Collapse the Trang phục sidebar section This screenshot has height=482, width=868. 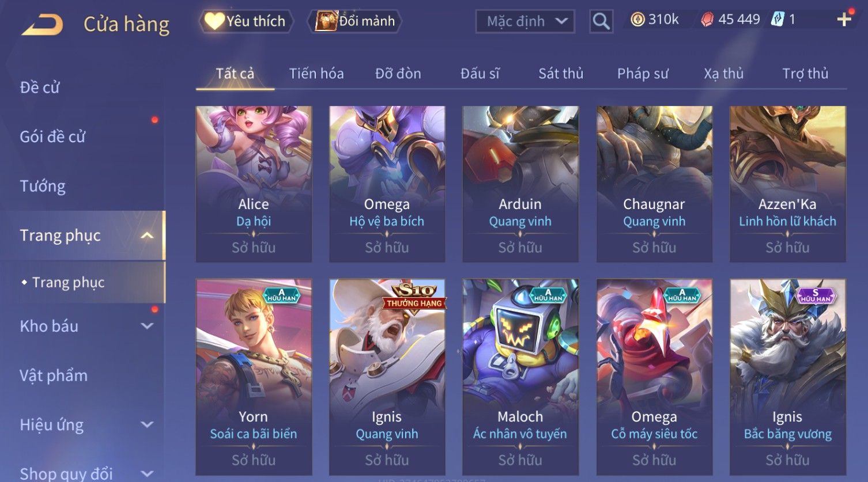point(147,236)
